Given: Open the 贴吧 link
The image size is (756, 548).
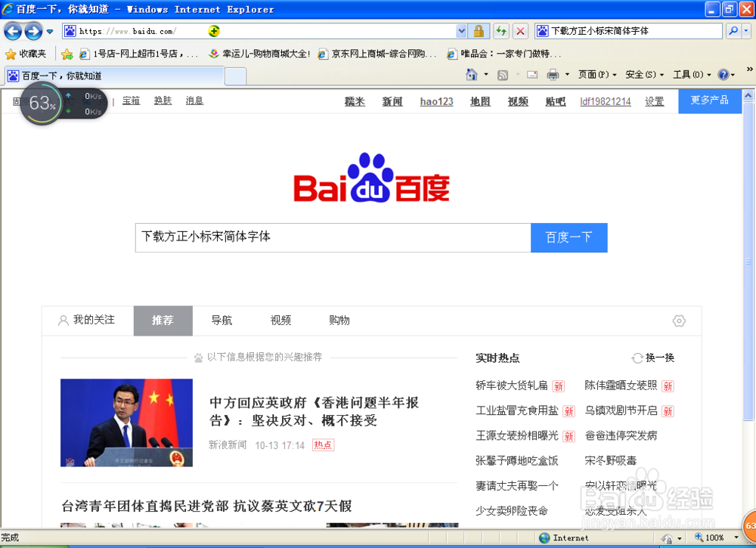Looking at the screenshot, I should (x=556, y=101).
